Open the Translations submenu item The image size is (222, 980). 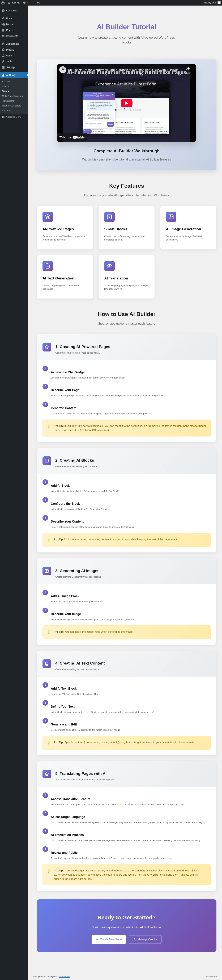(8, 101)
